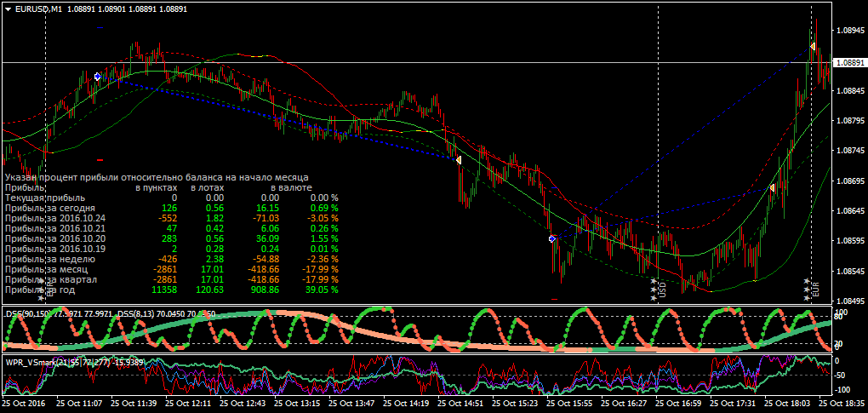Viewport: 868px width, 413px height.
Task: Click today's currency profit 16.15
Action: point(268,208)
